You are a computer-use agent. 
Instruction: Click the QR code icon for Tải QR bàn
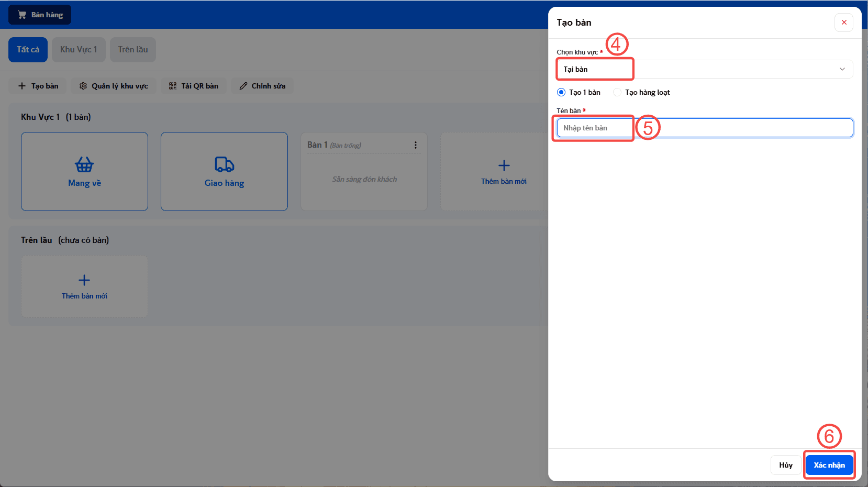tap(173, 86)
